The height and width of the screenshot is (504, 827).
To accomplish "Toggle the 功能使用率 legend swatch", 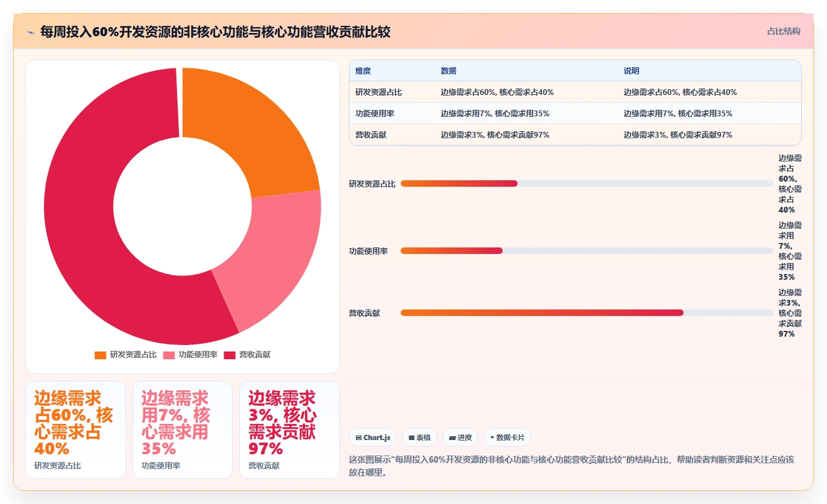I will (x=169, y=355).
